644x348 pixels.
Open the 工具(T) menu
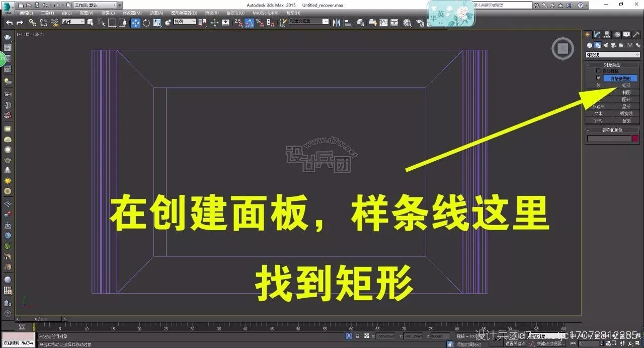tap(47, 13)
